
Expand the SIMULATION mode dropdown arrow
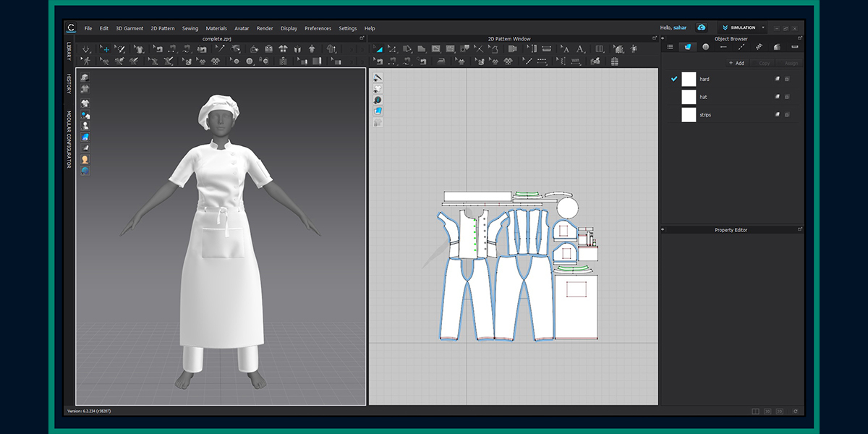click(762, 27)
